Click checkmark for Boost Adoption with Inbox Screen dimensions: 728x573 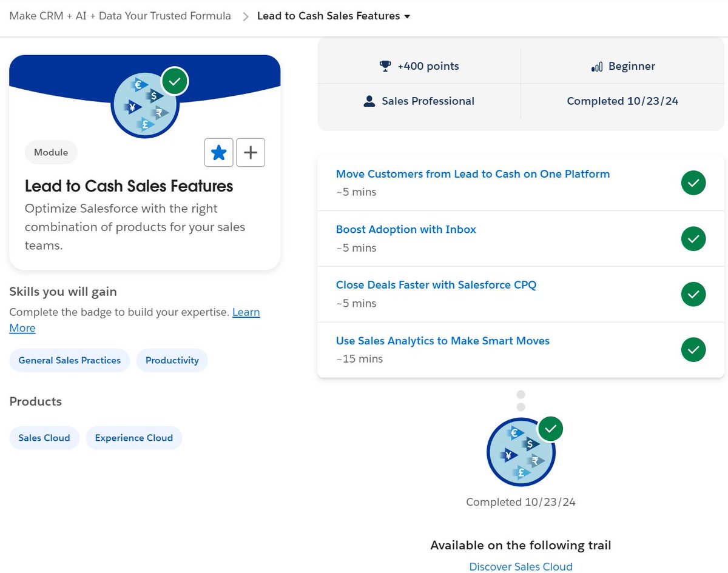tap(693, 238)
